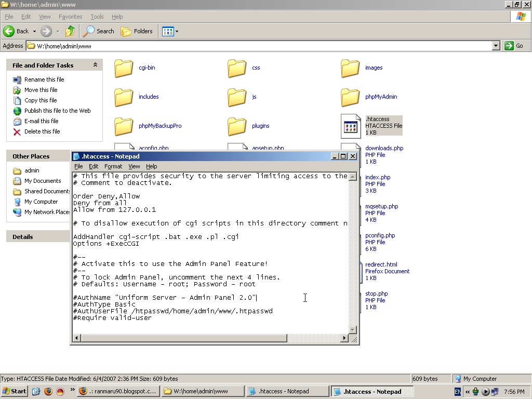Image resolution: width=532 pixels, height=399 pixels.
Task: Click the Notepad vertical scroll down arrow
Action: pos(353,330)
